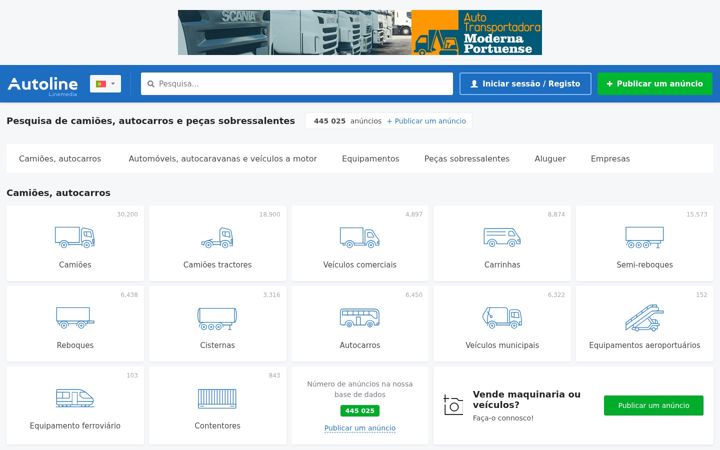Switch to the Equipamentos tab

click(x=371, y=159)
